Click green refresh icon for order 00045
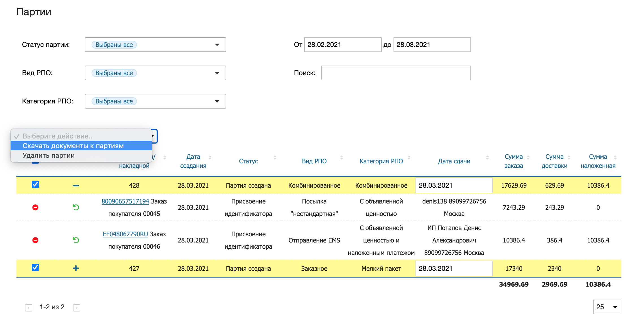 coord(76,207)
